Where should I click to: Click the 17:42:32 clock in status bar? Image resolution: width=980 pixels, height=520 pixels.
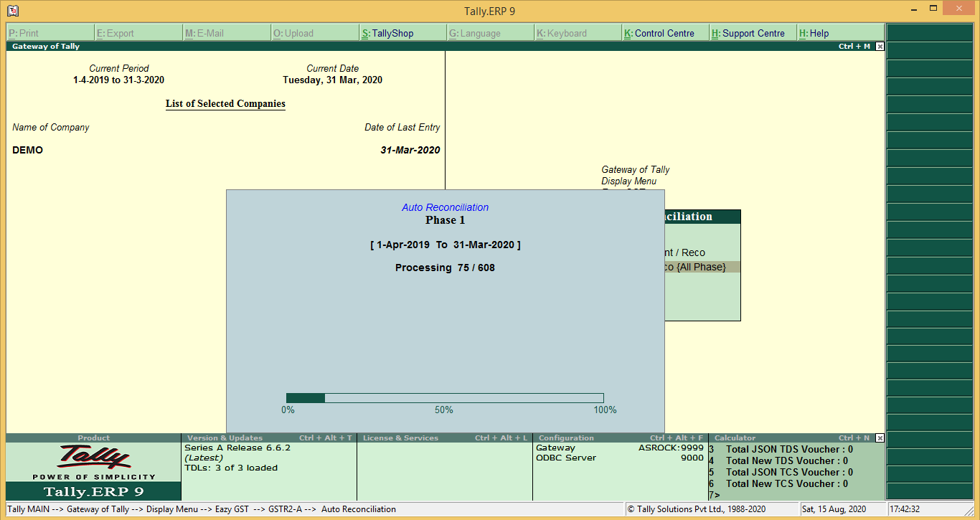coord(905,509)
